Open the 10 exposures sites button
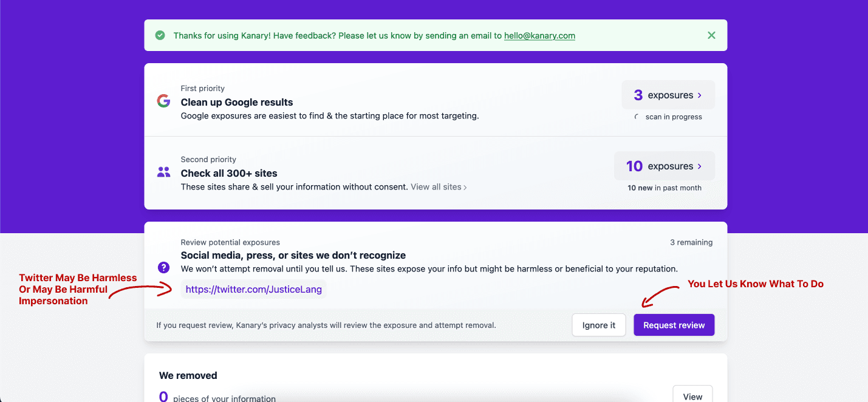The width and height of the screenshot is (868, 402). point(665,166)
